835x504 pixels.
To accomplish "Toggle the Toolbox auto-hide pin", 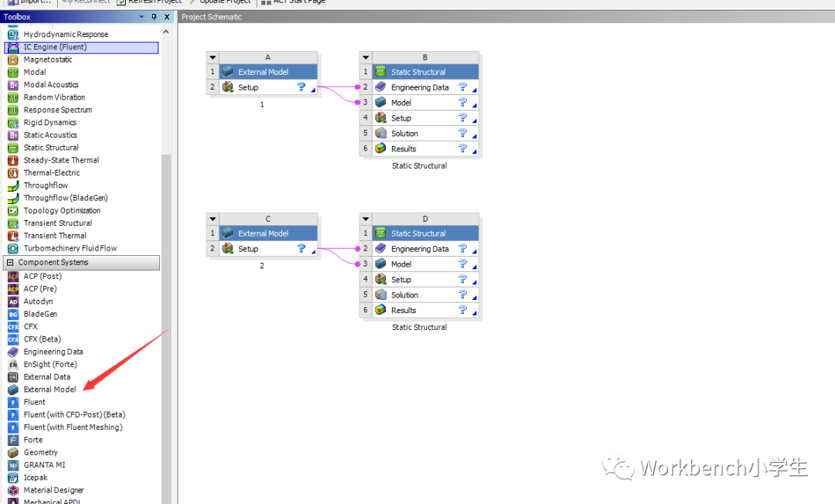I will (154, 17).
